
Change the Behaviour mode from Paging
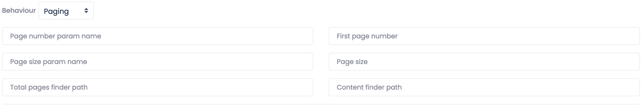[x=66, y=10]
